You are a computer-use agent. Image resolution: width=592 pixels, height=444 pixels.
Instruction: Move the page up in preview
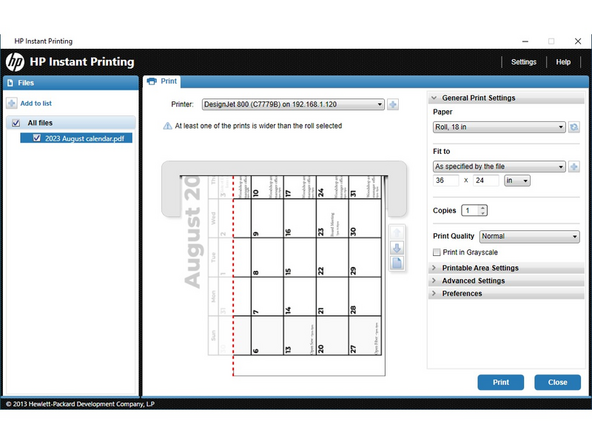click(397, 233)
